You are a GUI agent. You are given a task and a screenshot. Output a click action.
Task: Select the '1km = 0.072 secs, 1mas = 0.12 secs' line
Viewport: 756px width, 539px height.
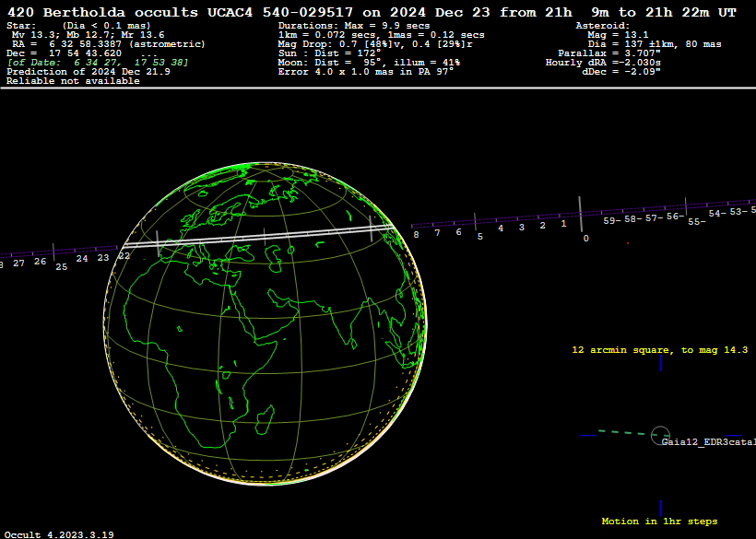[382, 35]
